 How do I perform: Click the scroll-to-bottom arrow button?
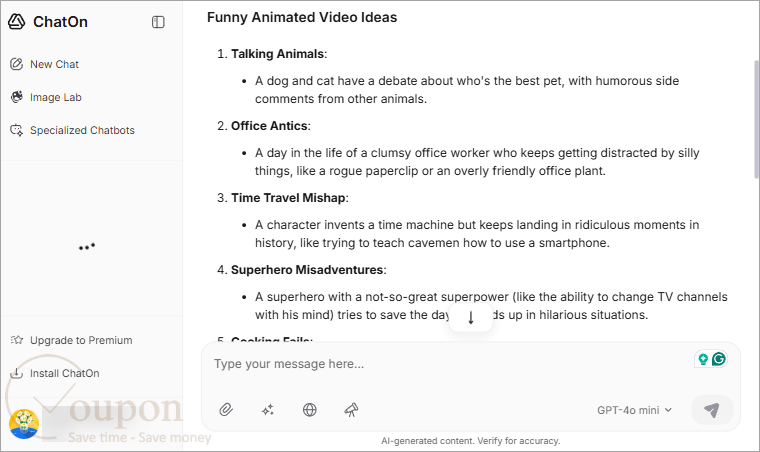click(471, 318)
